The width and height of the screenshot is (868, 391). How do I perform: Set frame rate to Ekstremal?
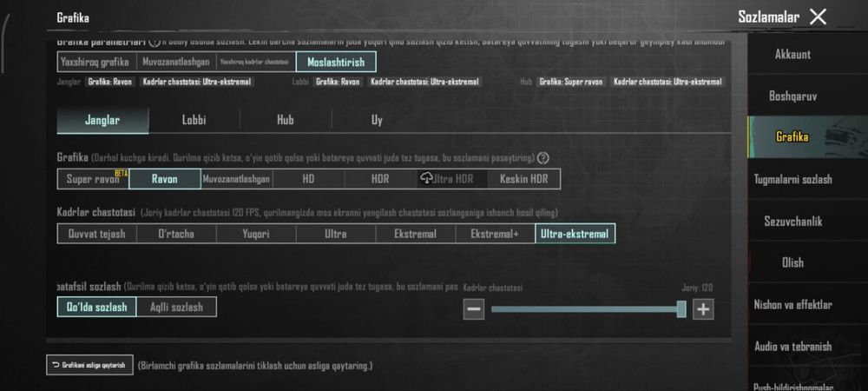pos(415,234)
